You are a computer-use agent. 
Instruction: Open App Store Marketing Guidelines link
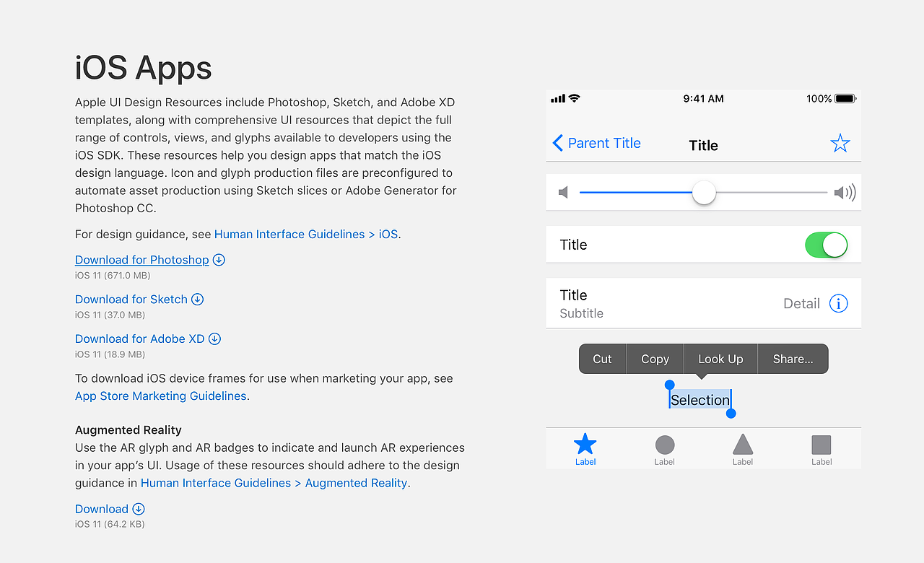tap(161, 396)
